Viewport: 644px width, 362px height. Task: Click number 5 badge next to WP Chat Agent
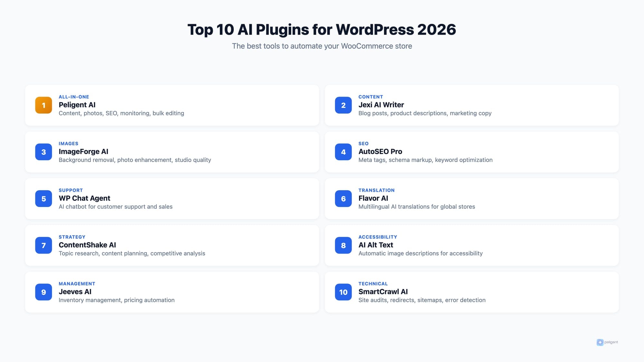(x=43, y=199)
